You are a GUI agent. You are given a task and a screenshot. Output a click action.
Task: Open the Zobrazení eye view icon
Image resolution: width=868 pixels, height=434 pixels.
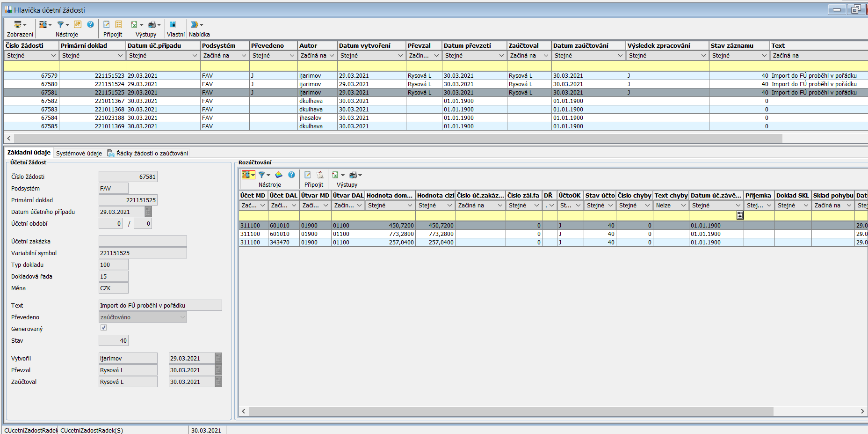point(18,24)
